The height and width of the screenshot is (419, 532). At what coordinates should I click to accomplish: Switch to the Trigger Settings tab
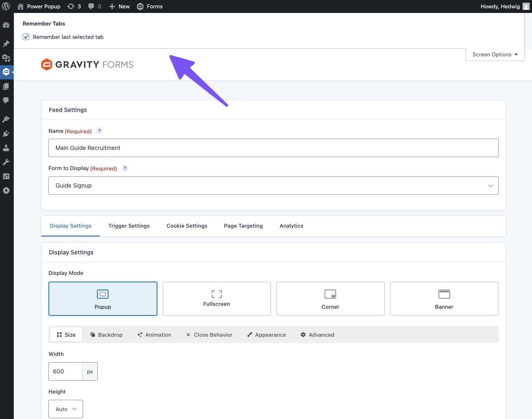(129, 226)
